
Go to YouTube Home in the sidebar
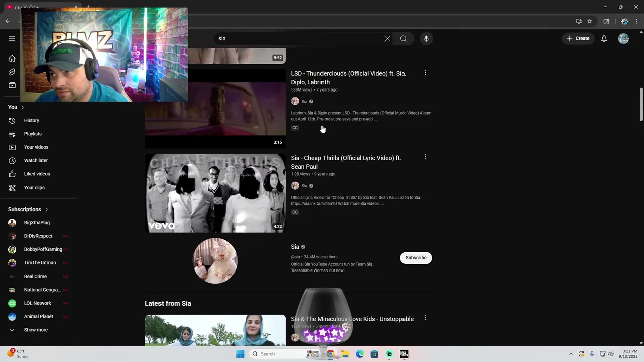click(12, 58)
